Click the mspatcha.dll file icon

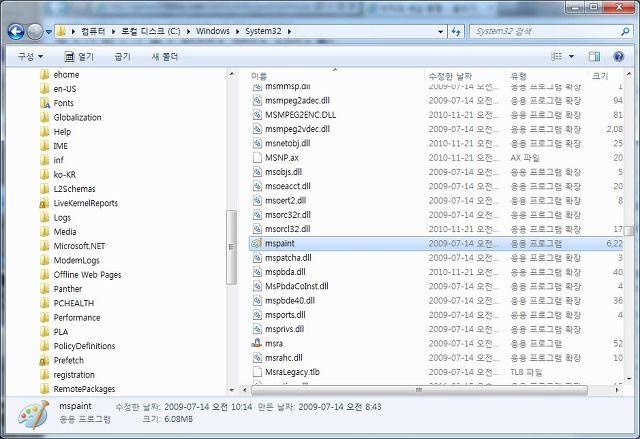257,257
